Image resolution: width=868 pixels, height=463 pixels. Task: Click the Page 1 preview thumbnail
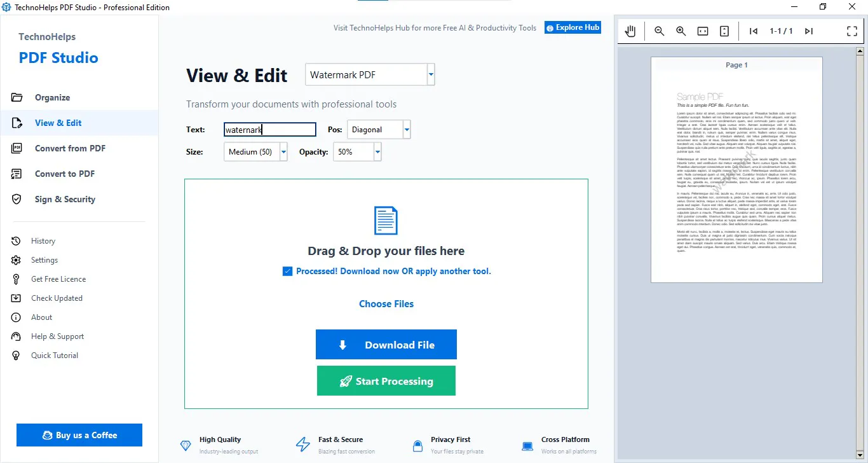coord(736,170)
